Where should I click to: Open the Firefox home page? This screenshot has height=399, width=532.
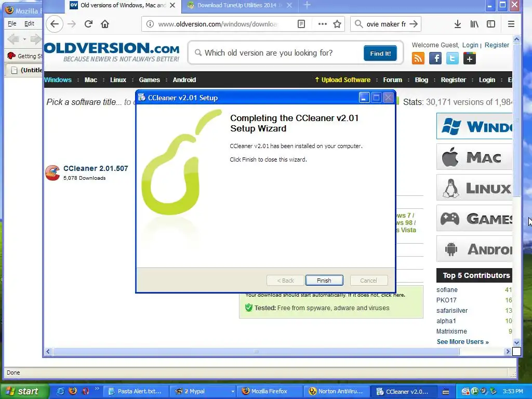(x=105, y=24)
